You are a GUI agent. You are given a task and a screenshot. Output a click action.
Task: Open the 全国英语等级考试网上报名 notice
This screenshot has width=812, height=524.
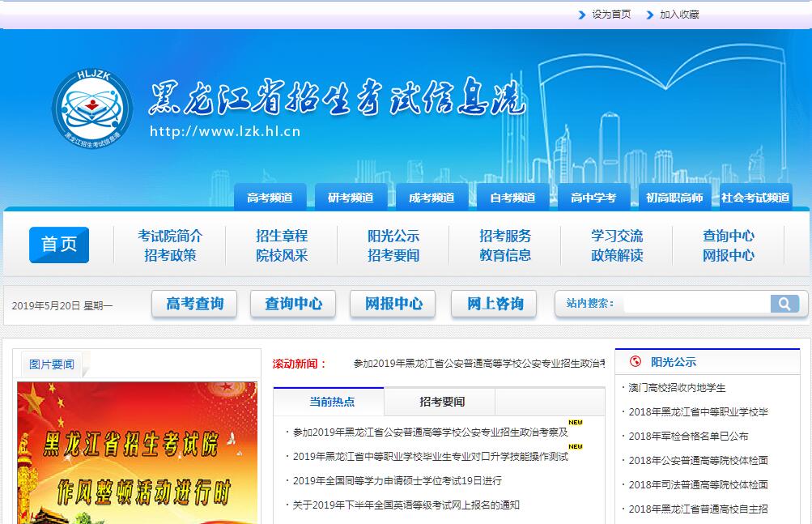click(x=406, y=505)
